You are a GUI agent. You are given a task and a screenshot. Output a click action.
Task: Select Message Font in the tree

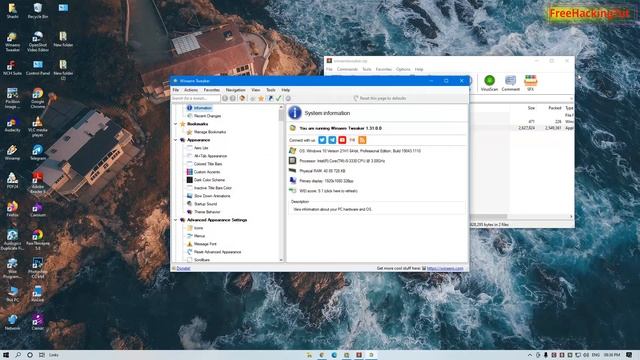pyautogui.click(x=205, y=244)
